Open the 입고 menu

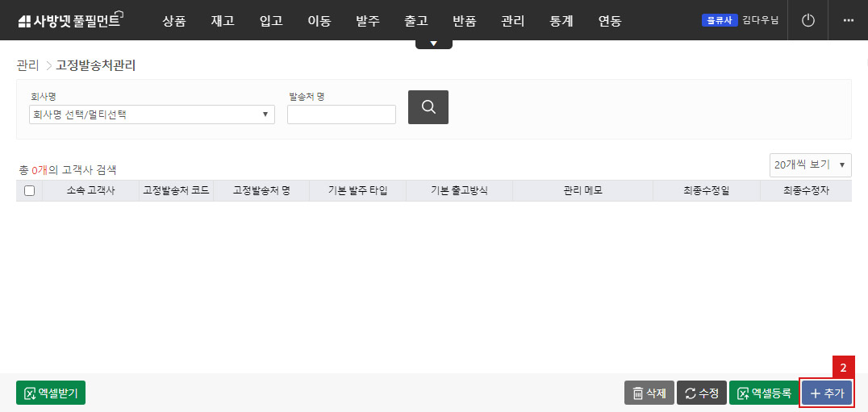[271, 21]
